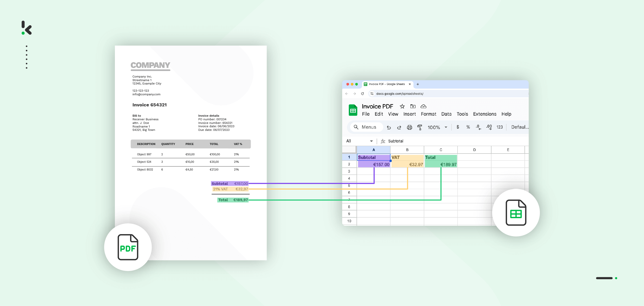Print the spreadsheet using printer icon

pyautogui.click(x=410, y=127)
